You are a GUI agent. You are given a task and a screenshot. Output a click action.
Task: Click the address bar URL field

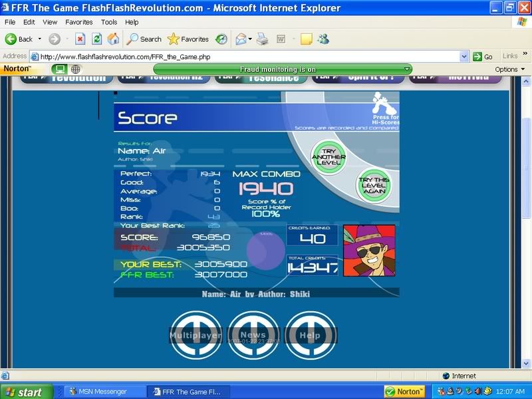[246, 57]
